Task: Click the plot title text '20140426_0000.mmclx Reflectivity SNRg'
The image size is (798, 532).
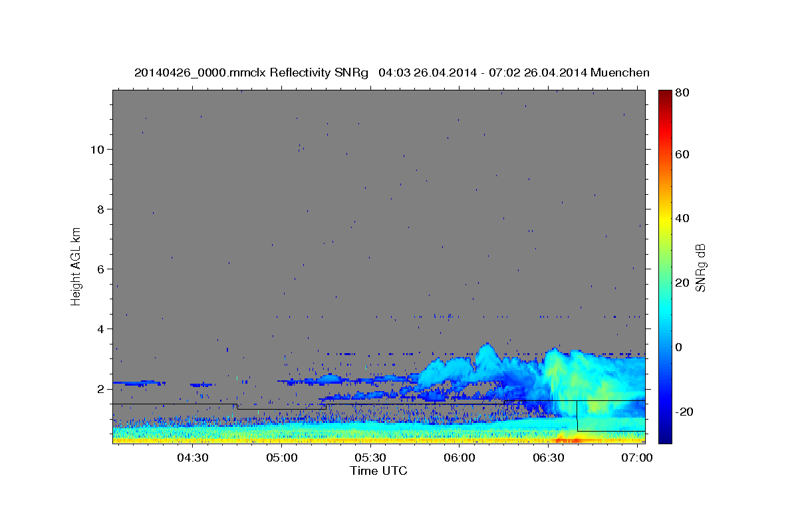Action: [251, 72]
